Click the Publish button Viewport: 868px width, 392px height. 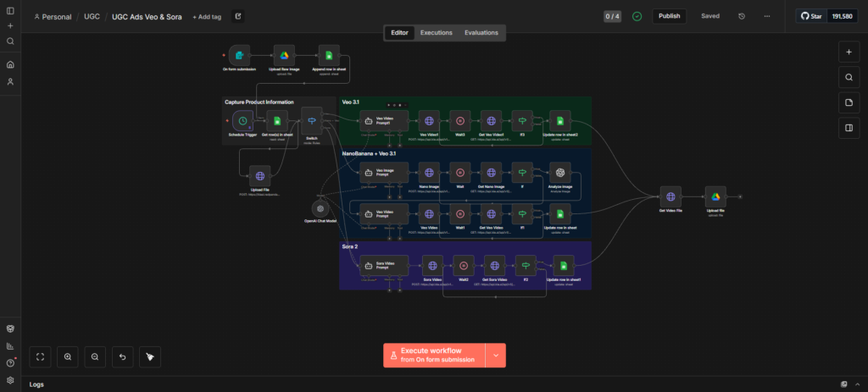coord(670,16)
